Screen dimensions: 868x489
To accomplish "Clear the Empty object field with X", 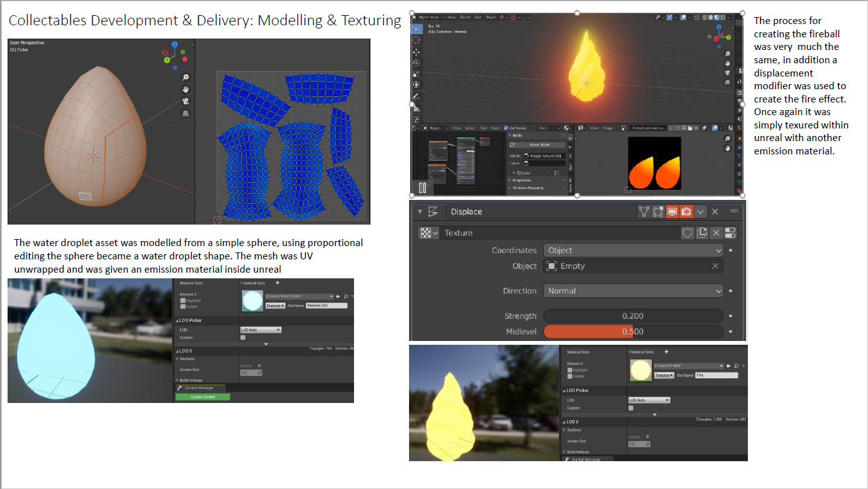I will [x=715, y=266].
